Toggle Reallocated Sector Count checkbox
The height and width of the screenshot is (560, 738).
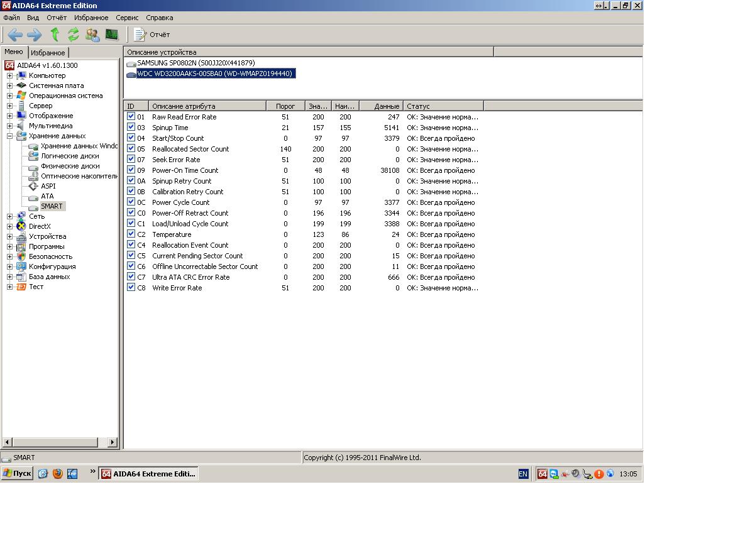[131, 148]
